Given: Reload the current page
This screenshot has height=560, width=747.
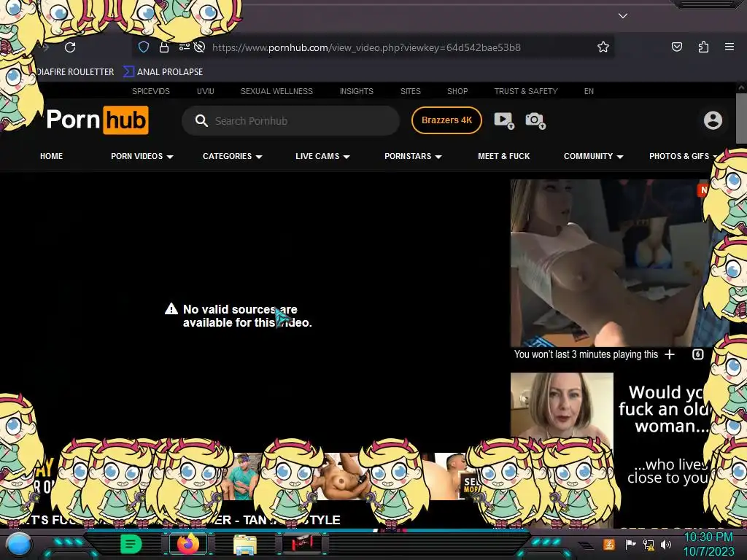Looking at the screenshot, I should tap(70, 47).
